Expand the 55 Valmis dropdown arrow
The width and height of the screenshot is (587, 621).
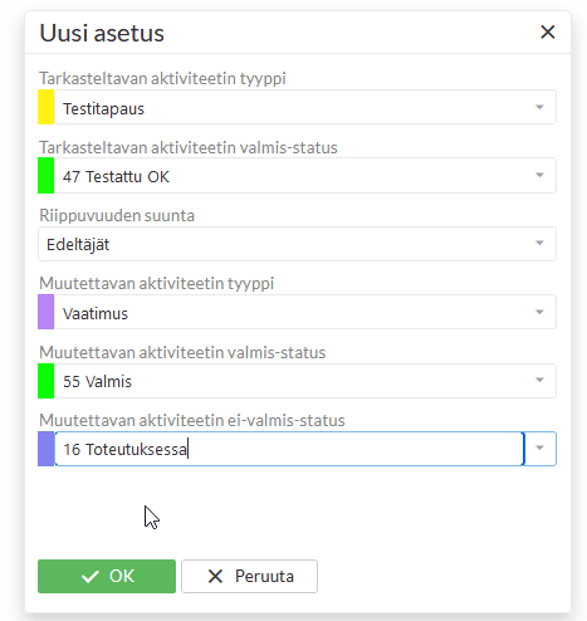pyautogui.click(x=539, y=380)
